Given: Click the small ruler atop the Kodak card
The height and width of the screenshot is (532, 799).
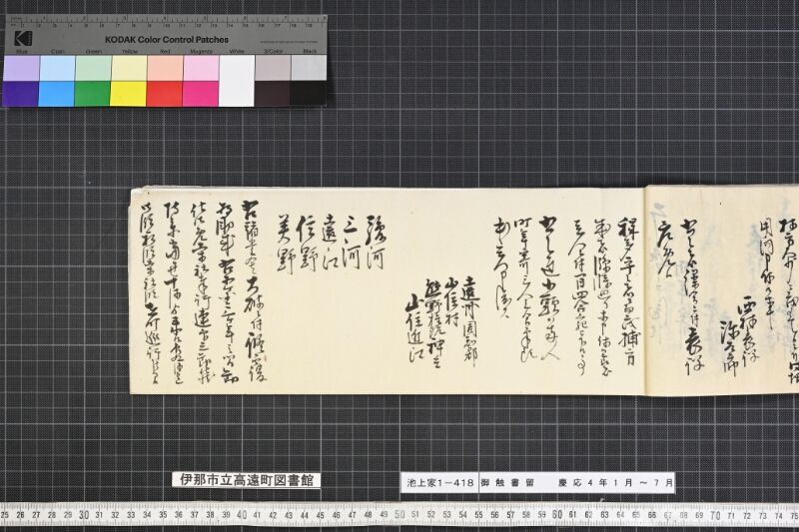Looking at the screenshot, I should (x=167, y=21).
